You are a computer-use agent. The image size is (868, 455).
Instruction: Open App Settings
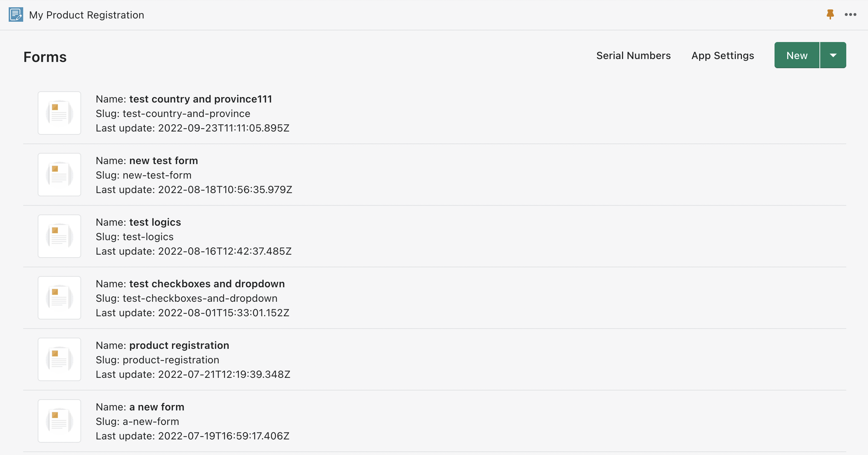723,55
